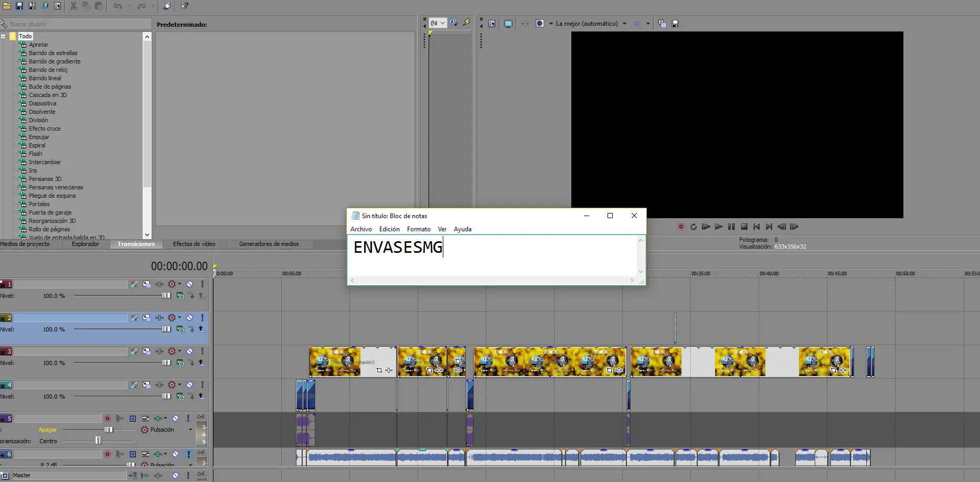
Task: Solo video track 1
Action: [x=203, y=284]
